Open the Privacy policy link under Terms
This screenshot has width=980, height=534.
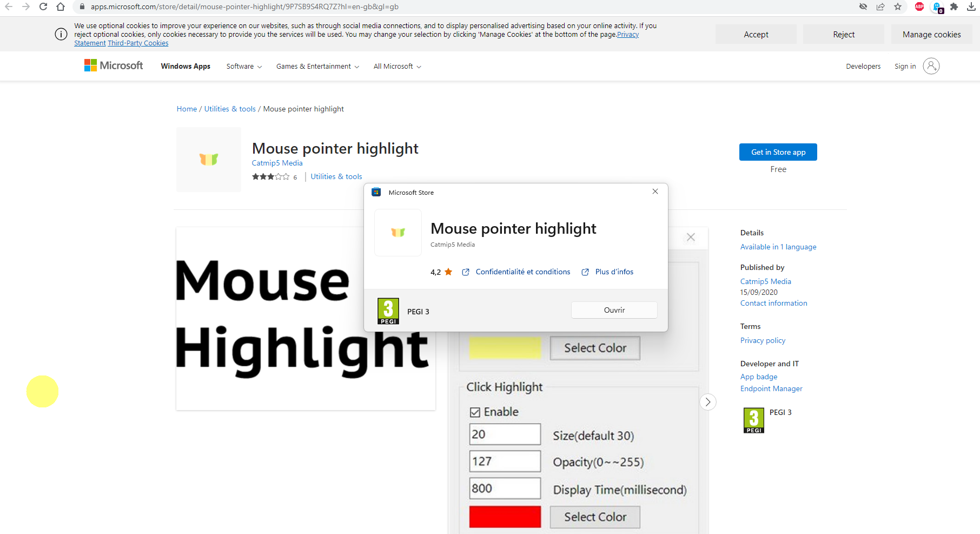[x=763, y=340]
